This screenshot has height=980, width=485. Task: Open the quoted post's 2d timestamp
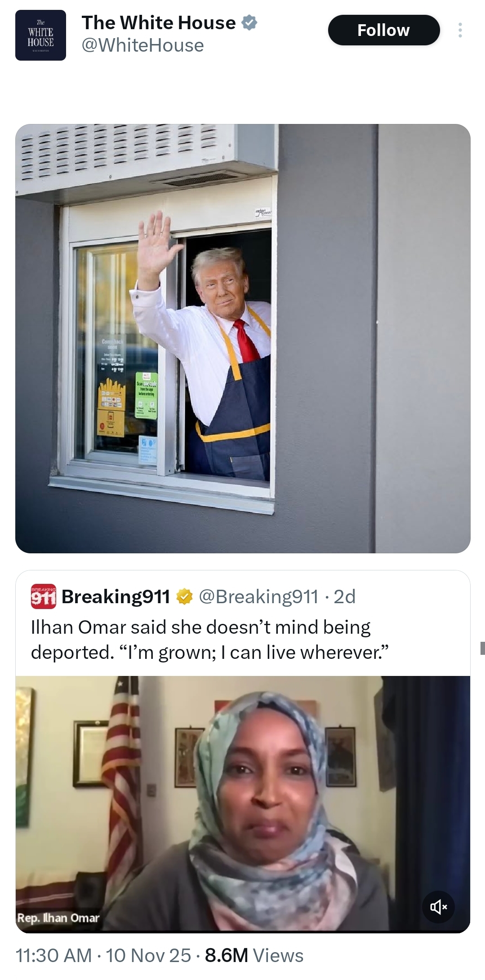coord(345,596)
